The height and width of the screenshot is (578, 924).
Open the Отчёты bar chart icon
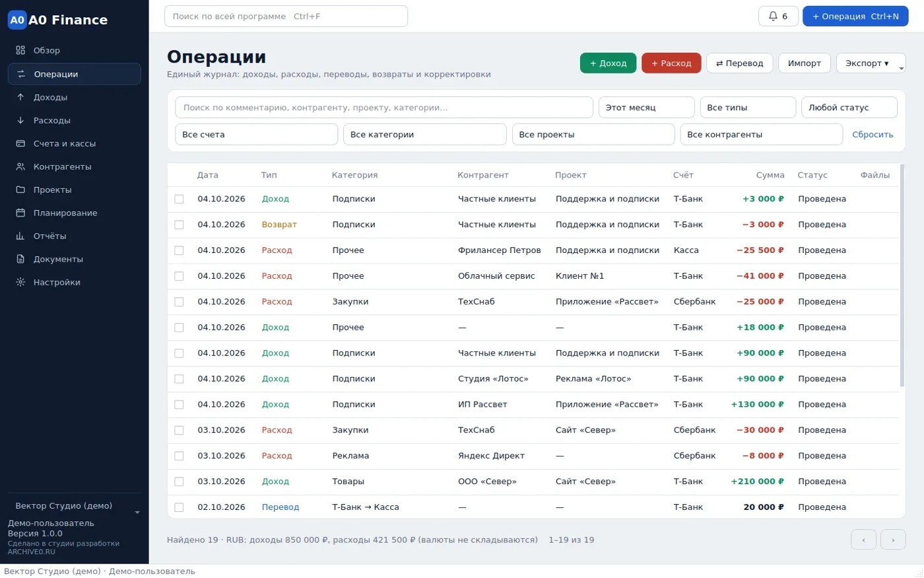pos(20,236)
